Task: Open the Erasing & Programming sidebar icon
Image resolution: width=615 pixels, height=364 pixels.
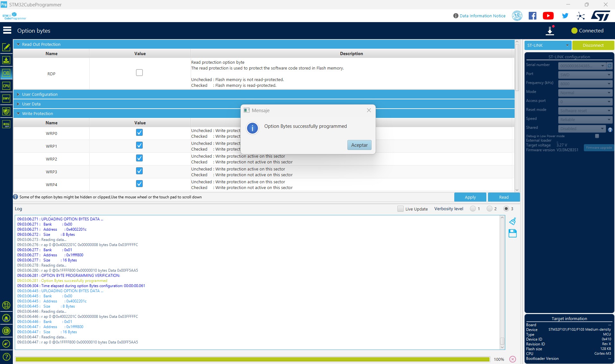Action: 6,60
